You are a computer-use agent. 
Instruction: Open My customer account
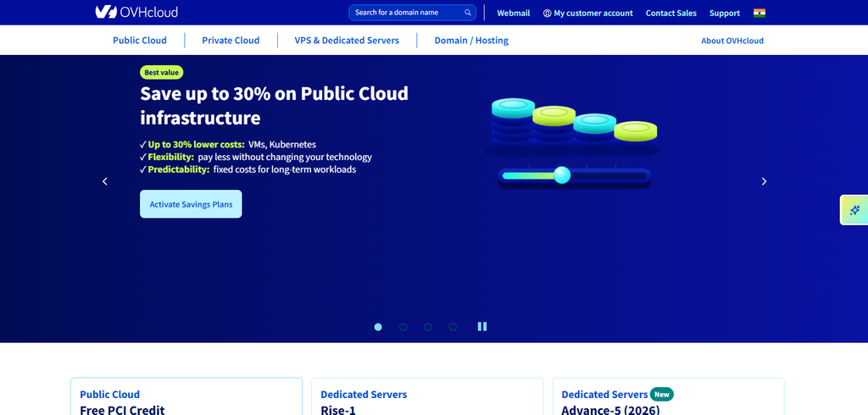tap(588, 14)
